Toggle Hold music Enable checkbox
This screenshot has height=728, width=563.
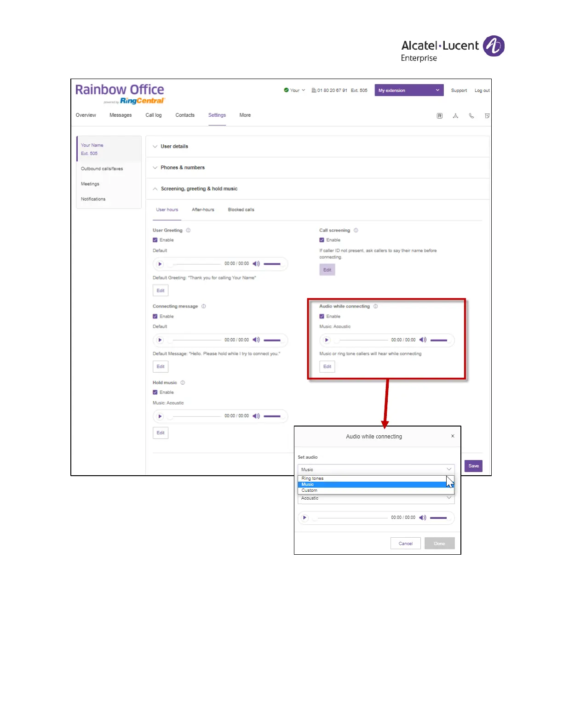pos(155,392)
